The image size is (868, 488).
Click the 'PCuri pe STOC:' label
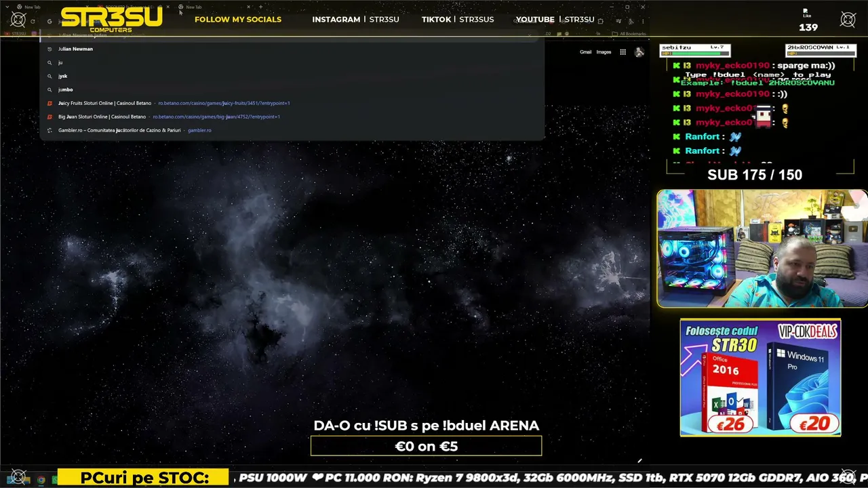click(x=144, y=478)
